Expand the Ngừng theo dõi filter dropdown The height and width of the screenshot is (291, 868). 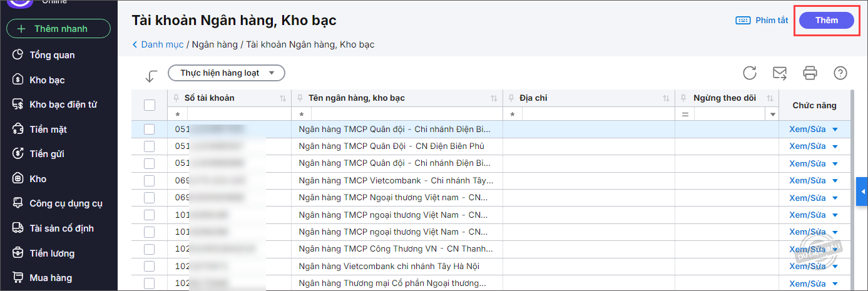(772, 115)
